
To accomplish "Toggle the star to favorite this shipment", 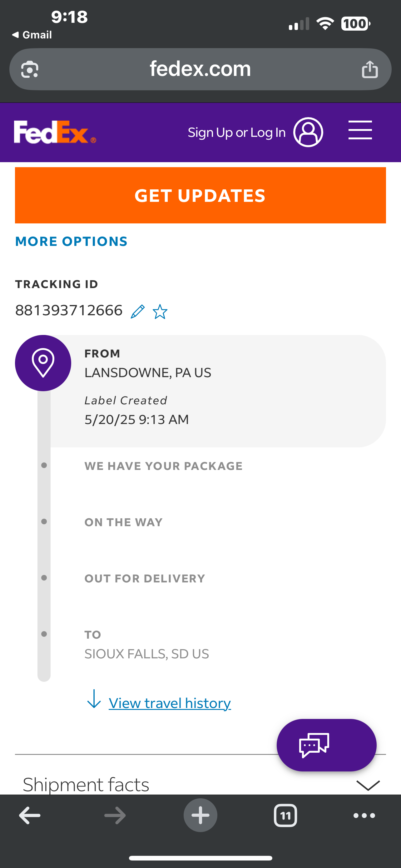I will (x=160, y=311).
